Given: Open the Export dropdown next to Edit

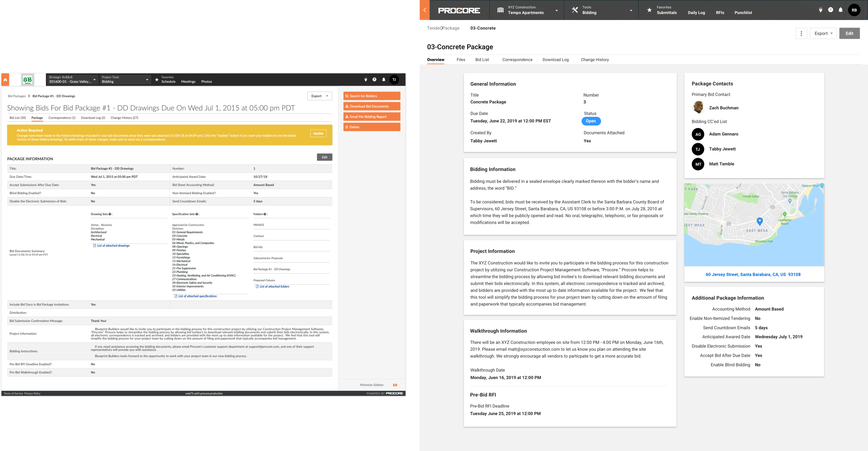Looking at the screenshot, I should [x=823, y=33].
